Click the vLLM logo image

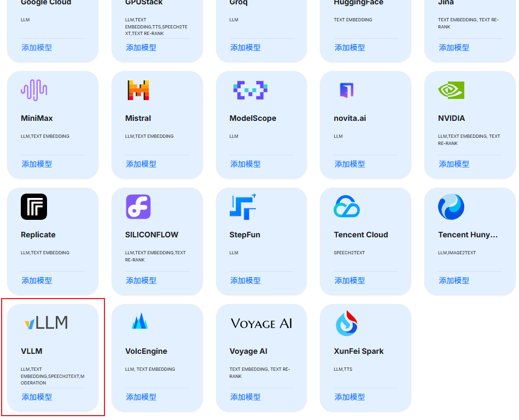(46, 323)
